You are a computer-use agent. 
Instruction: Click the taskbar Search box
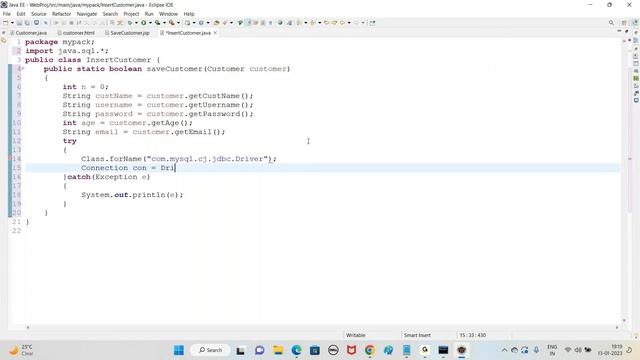point(211,350)
